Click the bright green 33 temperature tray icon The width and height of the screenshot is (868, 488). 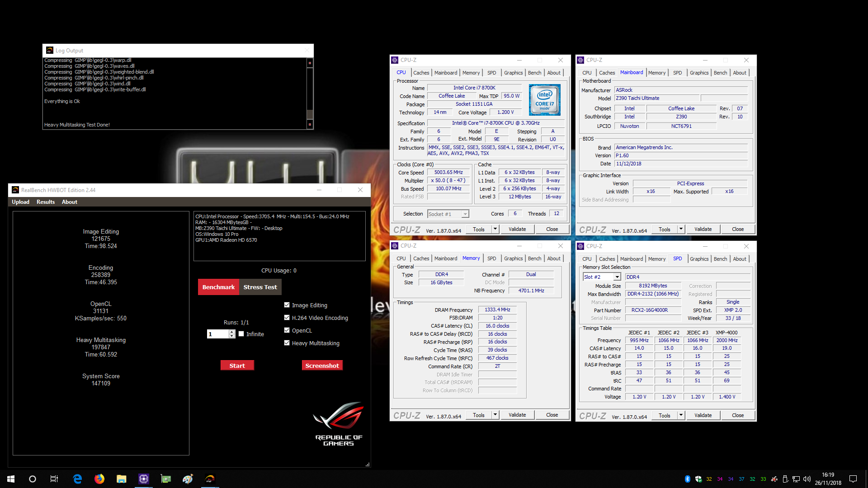763,479
